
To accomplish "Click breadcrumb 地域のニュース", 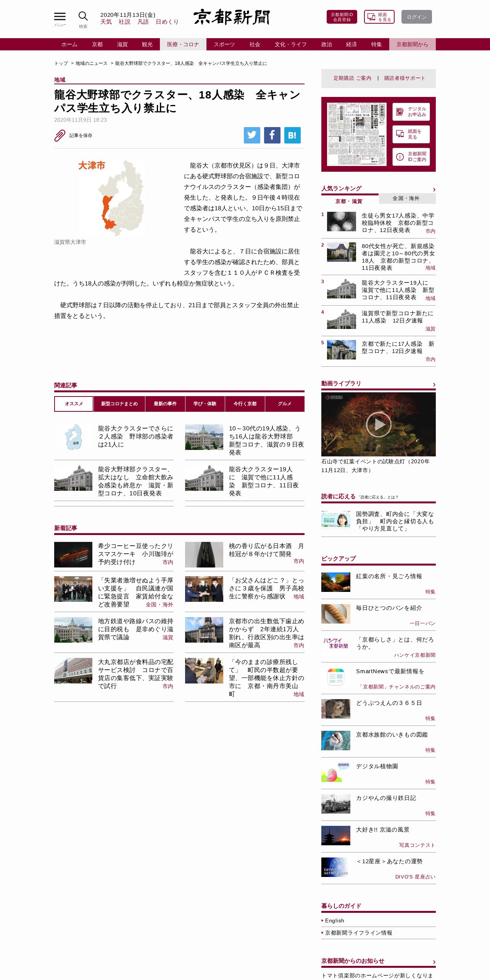I will coord(92,63).
